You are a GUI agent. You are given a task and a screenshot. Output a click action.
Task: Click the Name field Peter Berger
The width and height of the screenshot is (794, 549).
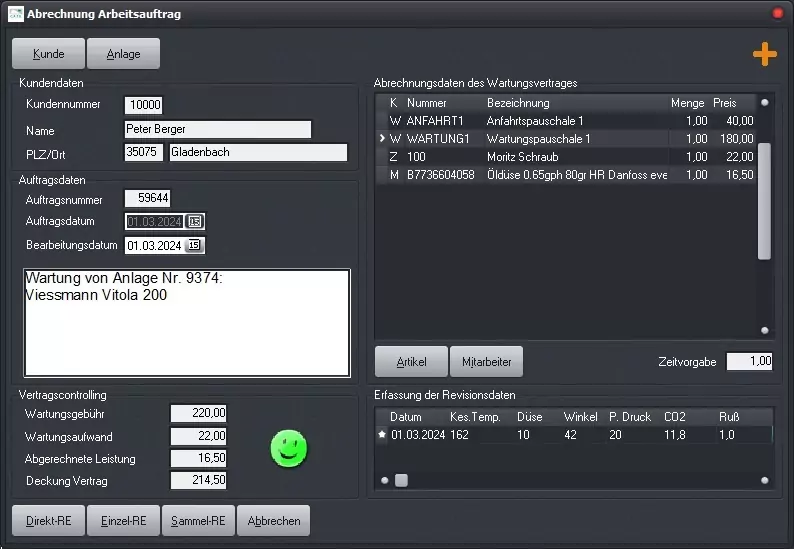coord(218,129)
